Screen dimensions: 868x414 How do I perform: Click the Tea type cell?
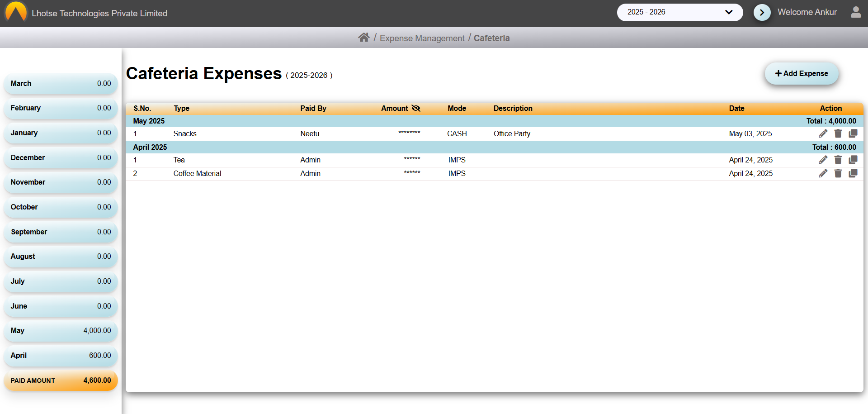179,160
